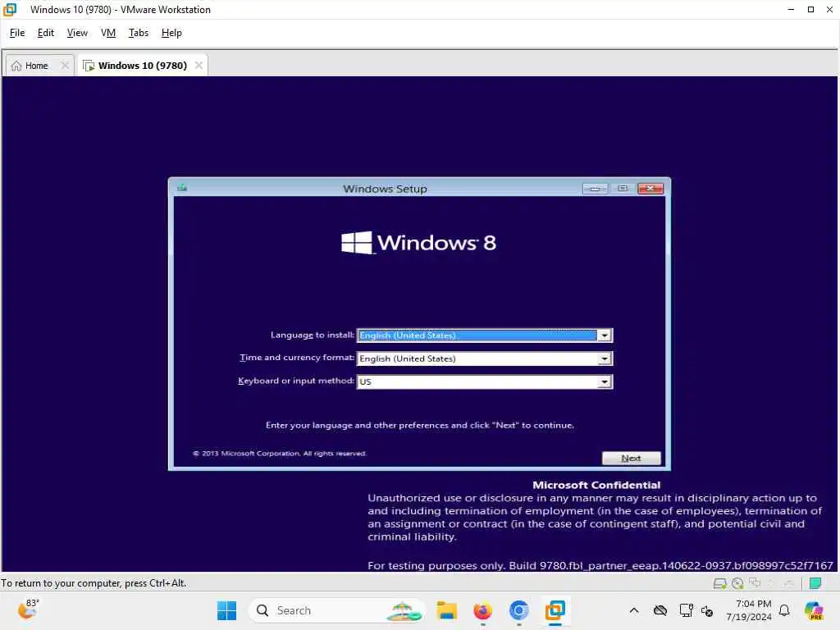Click the taskbar Search box
The image size is (840, 630).
337,610
